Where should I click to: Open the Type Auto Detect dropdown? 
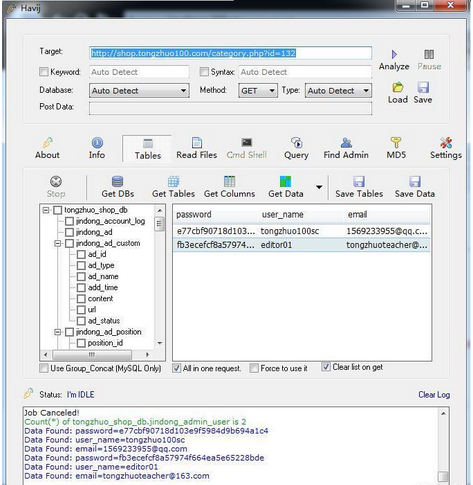point(338,91)
